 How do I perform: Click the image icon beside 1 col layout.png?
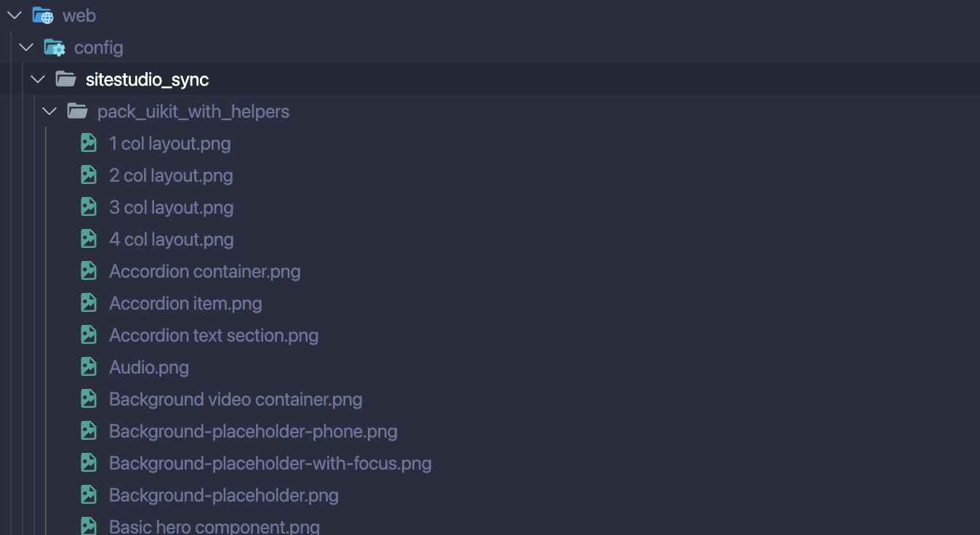tap(88, 142)
